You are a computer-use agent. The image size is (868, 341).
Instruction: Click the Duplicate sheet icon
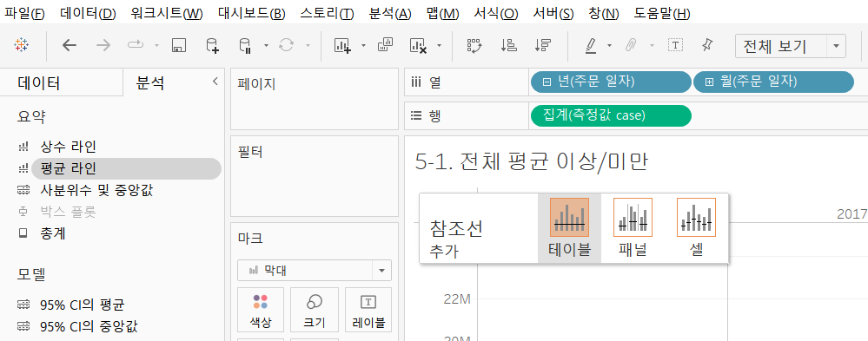pyautogui.click(x=385, y=45)
